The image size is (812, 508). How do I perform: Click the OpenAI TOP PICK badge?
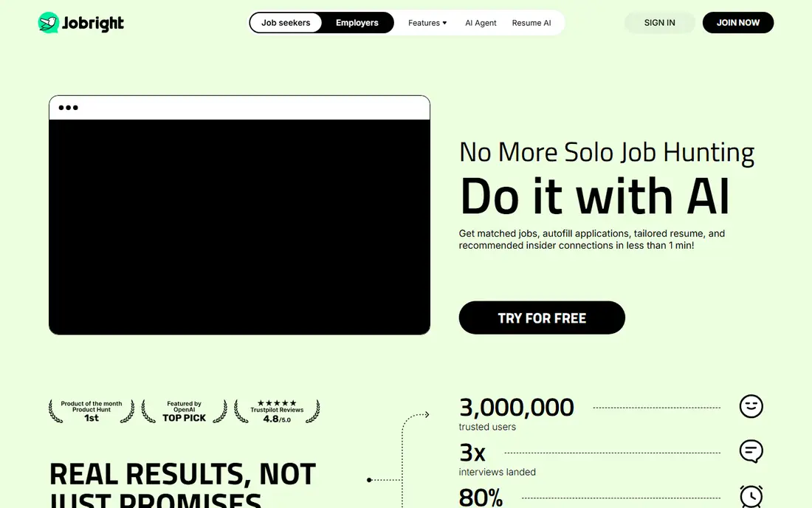click(x=184, y=411)
